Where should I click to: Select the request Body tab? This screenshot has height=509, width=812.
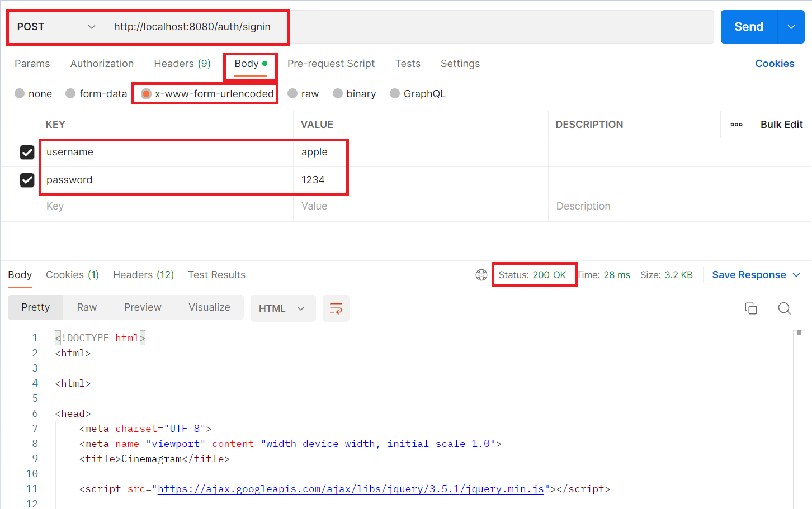[x=251, y=64]
